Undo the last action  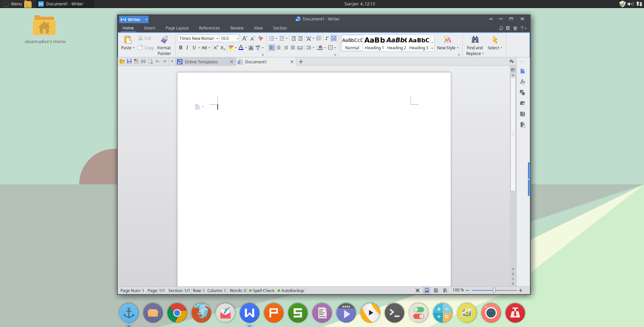point(157,62)
